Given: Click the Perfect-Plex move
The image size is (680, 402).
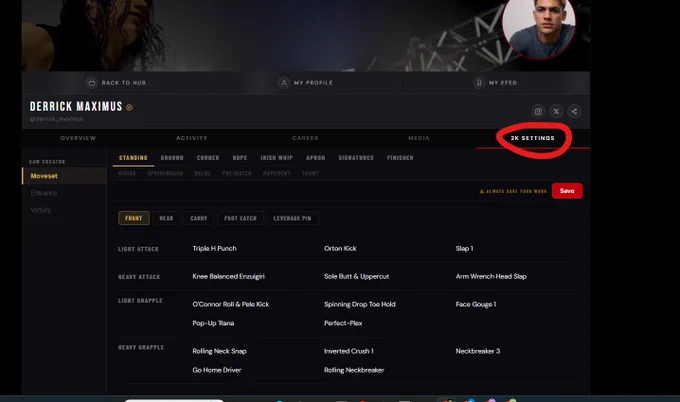Looking at the screenshot, I should pos(343,323).
